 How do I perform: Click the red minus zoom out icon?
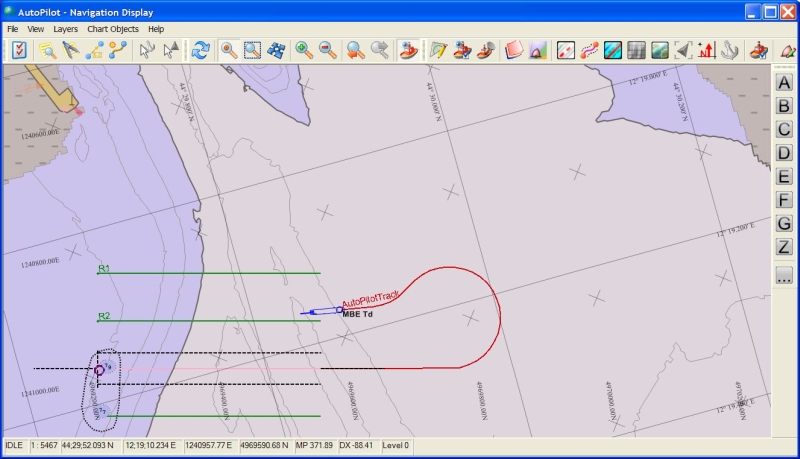click(x=327, y=50)
